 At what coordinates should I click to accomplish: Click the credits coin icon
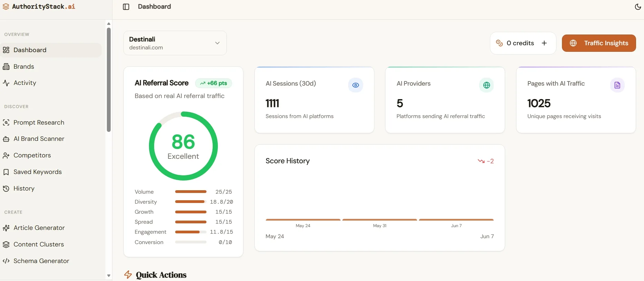499,43
